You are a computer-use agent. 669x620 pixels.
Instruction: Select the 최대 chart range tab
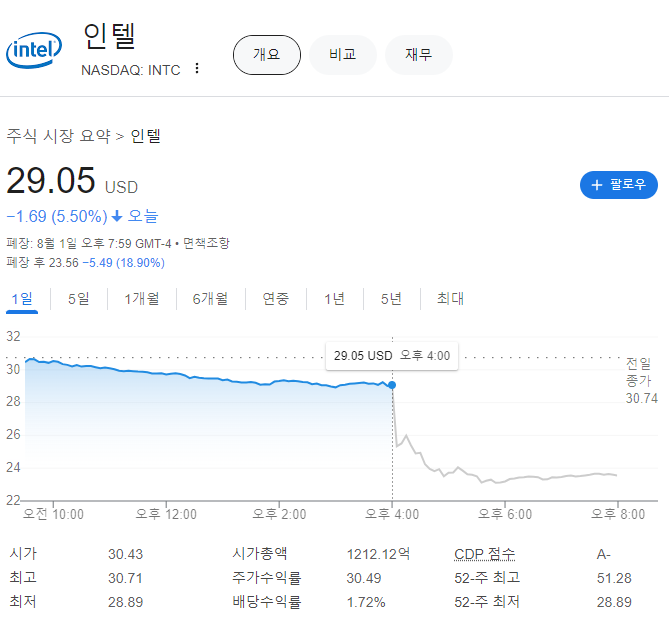point(450,299)
